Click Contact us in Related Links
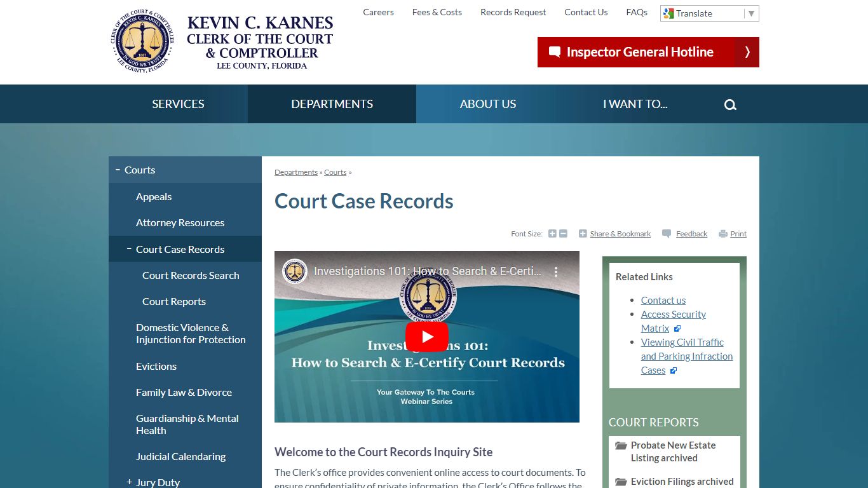This screenshot has width=868, height=488. 663,300
